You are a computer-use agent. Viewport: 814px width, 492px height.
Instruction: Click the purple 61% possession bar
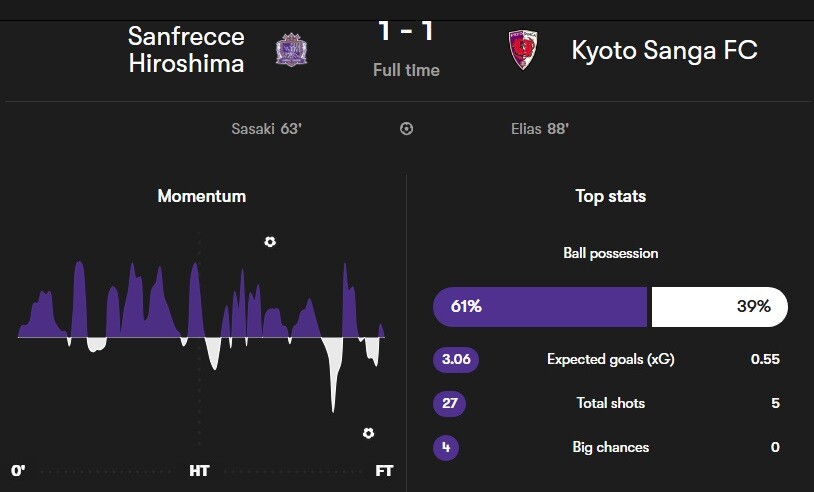(540, 307)
